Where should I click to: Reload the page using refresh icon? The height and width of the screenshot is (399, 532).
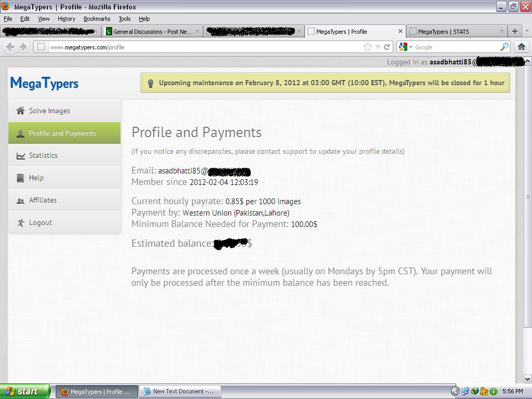pos(387,47)
